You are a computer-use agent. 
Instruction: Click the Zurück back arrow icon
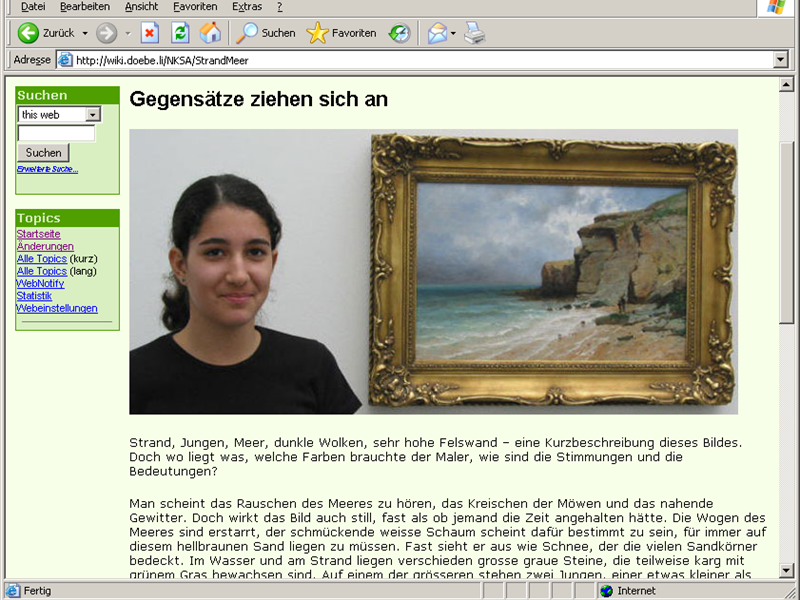(28, 33)
